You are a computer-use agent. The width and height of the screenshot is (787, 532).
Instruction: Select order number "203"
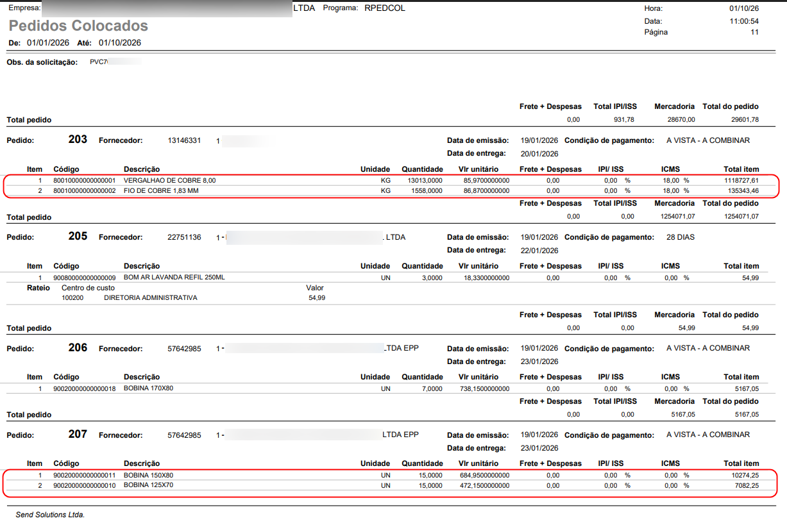pos(78,140)
